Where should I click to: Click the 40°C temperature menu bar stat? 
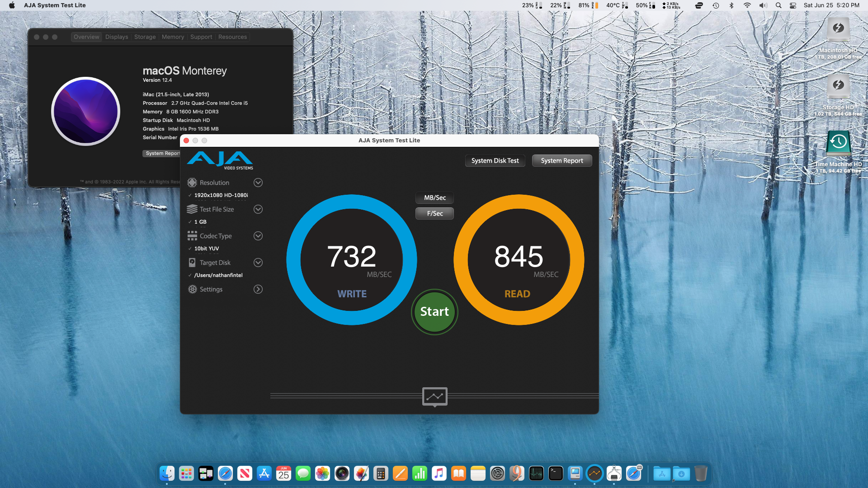617,5
